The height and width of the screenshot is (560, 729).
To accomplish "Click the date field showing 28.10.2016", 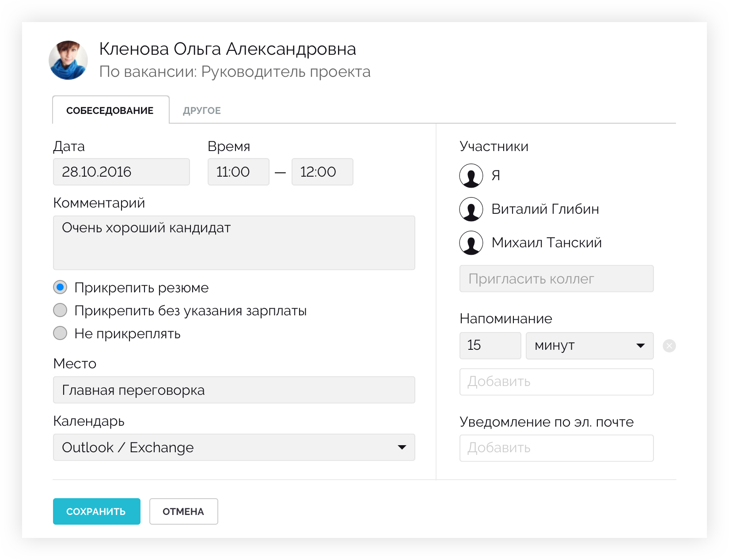I will coord(121,172).
